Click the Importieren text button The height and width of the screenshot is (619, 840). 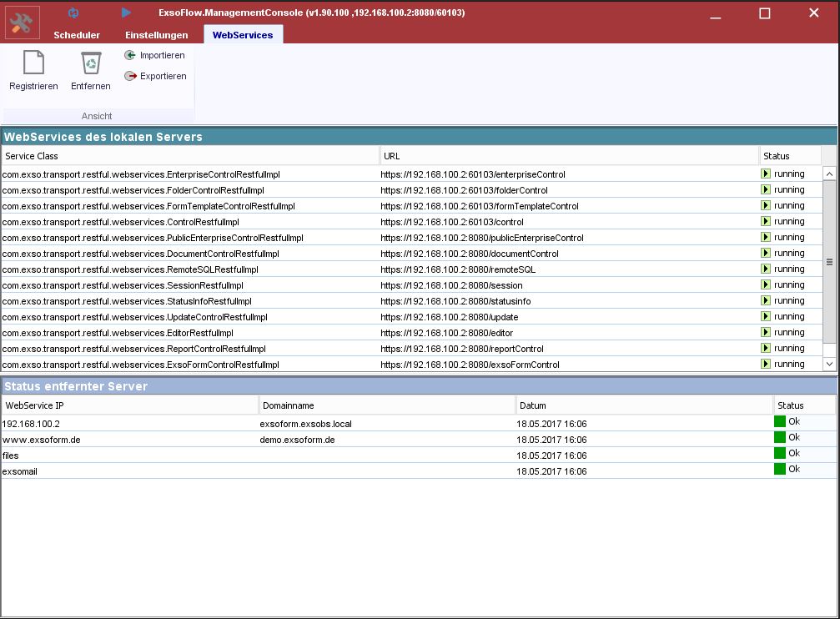click(163, 55)
